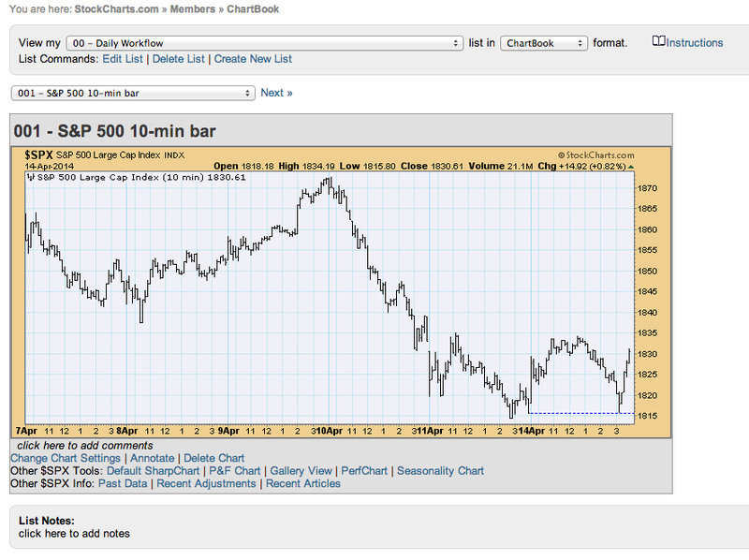Click the S&P 500 10-minute chart image
The image size is (749, 560).
point(341,292)
